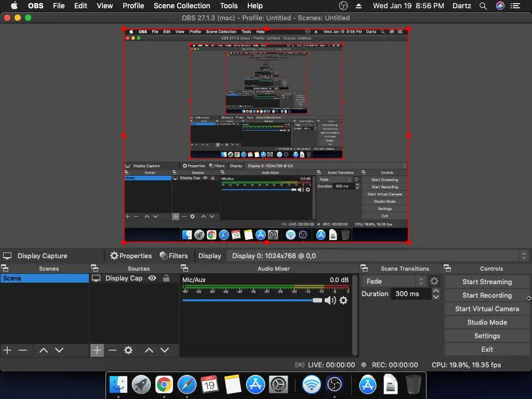Open Google Chrome from the Dock
Image resolution: width=532 pixels, height=399 pixels.
coord(164,385)
